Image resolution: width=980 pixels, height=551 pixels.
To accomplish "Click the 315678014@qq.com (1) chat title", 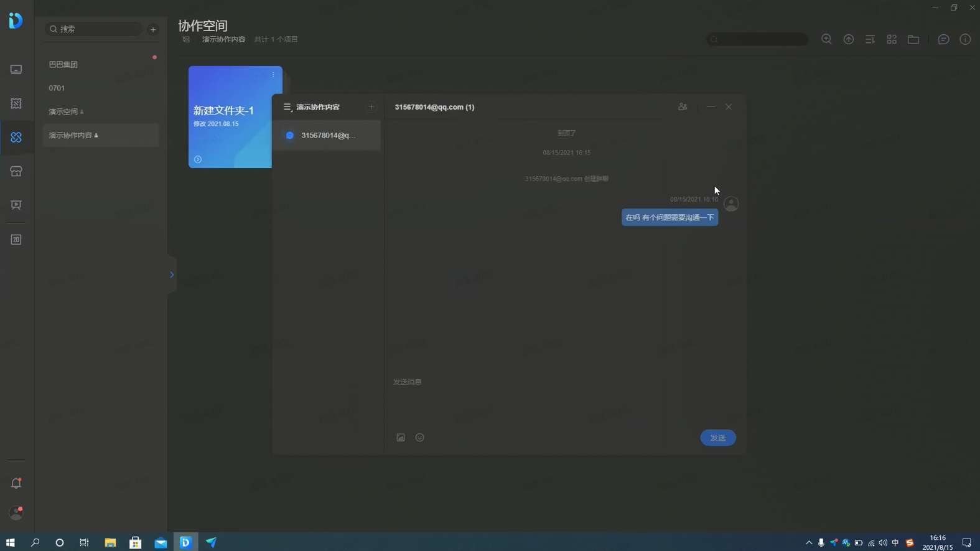I will [434, 107].
